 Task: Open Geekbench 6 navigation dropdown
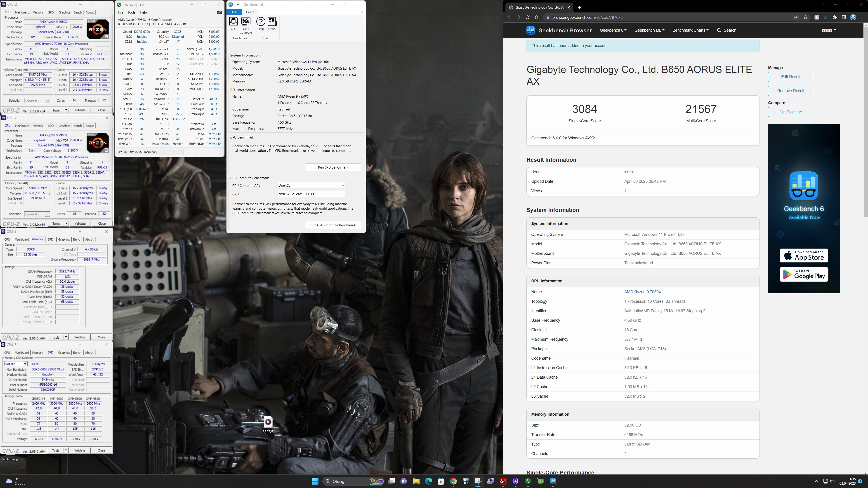pos(613,30)
